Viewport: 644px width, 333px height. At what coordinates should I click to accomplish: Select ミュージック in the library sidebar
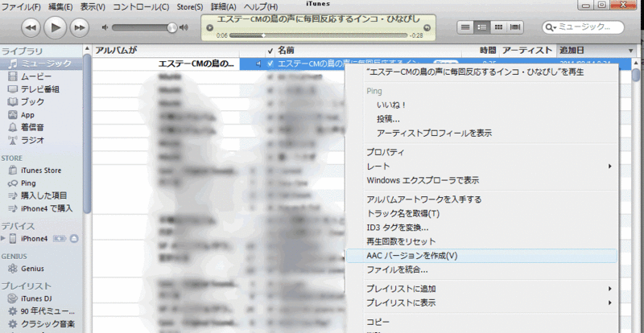click(x=41, y=64)
